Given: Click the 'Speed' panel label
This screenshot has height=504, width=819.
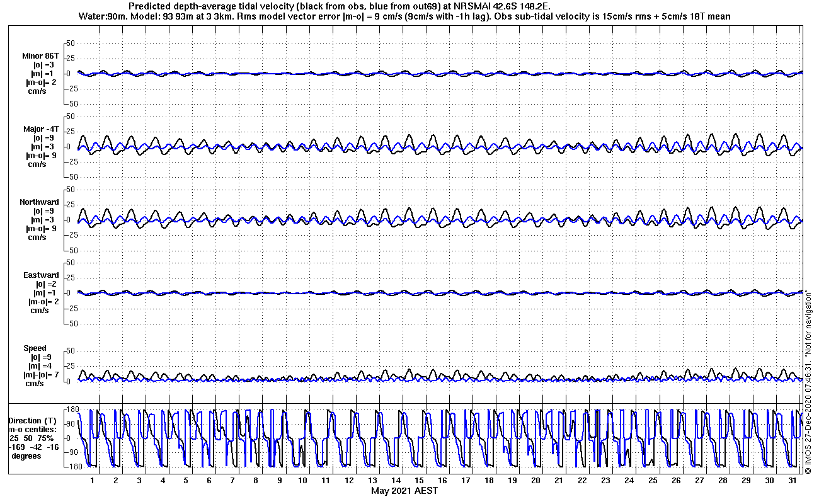Looking at the screenshot, I should click(x=35, y=348).
